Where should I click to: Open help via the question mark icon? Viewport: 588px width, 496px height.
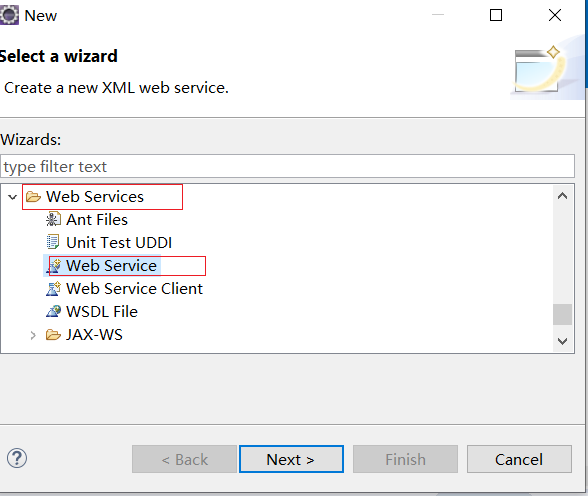point(17,459)
